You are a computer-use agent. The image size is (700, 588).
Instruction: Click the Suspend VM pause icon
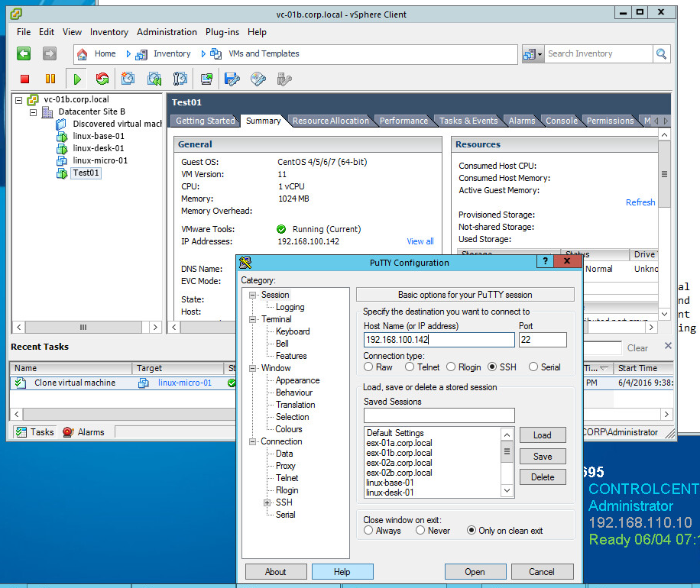(50, 79)
